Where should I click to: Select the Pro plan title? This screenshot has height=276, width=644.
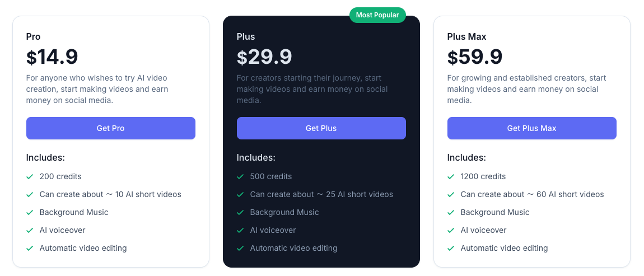(34, 36)
